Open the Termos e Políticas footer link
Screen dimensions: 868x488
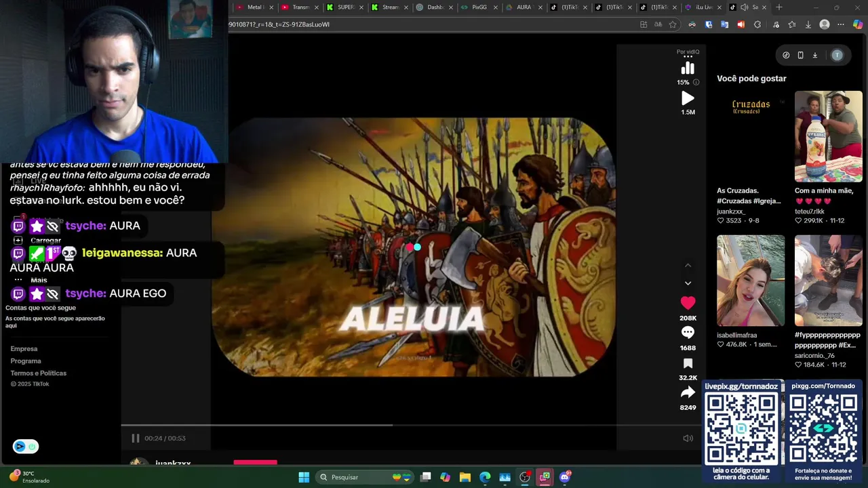pyautogui.click(x=39, y=373)
